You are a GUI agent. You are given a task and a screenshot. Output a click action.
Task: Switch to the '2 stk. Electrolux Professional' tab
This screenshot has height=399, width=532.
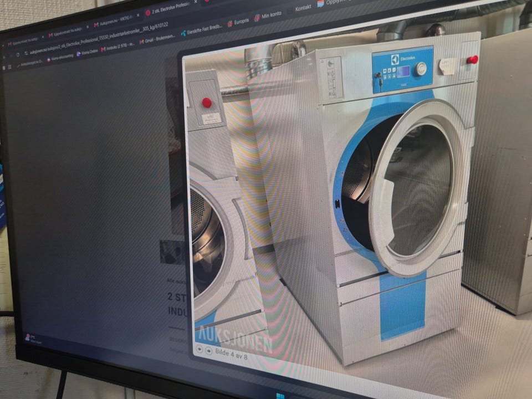point(170,8)
